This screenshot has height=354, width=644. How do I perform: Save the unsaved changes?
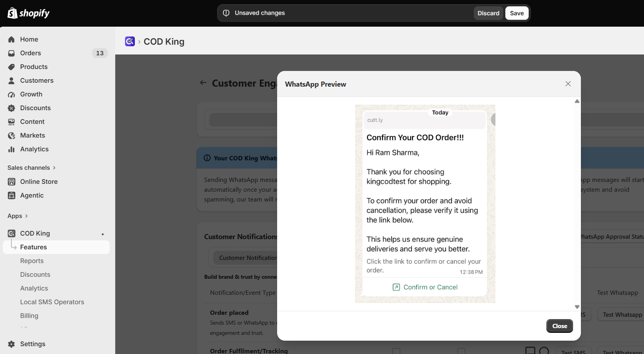pyautogui.click(x=517, y=13)
